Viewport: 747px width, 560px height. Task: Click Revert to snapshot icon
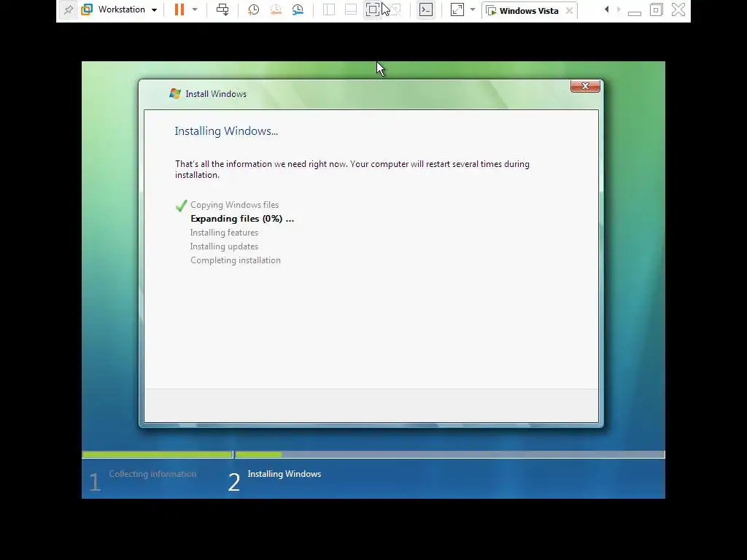pyautogui.click(x=275, y=9)
